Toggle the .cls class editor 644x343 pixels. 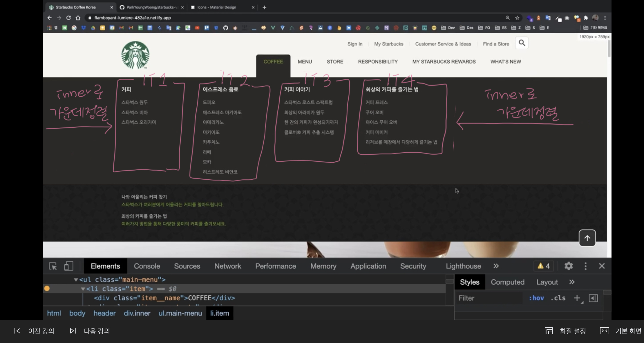(558, 298)
